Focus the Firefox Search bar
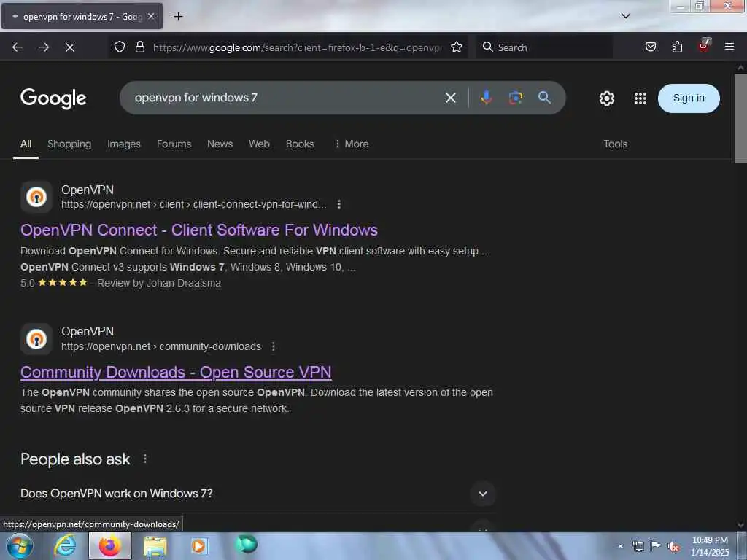Screen dimensions: 747x560 [x=544, y=47]
